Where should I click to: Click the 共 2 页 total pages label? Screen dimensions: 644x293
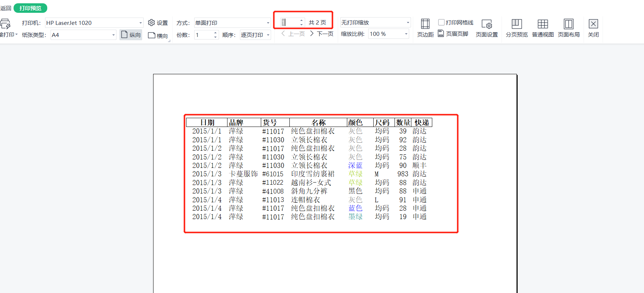pyautogui.click(x=317, y=22)
